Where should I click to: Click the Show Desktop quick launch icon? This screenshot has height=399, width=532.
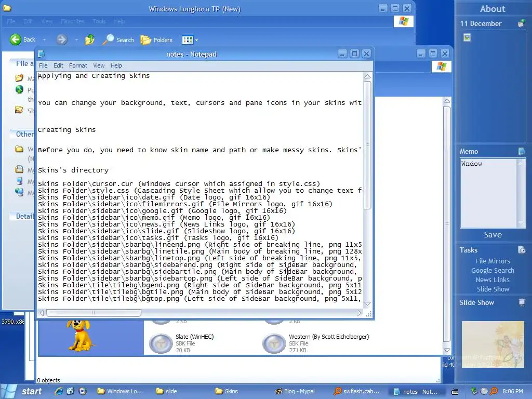70,391
